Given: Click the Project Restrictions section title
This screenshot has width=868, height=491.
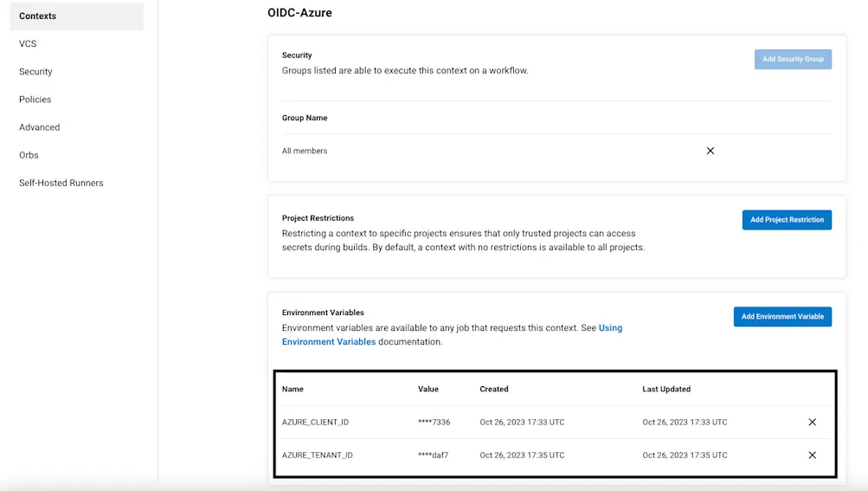Looking at the screenshot, I should [x=318, y=218].
